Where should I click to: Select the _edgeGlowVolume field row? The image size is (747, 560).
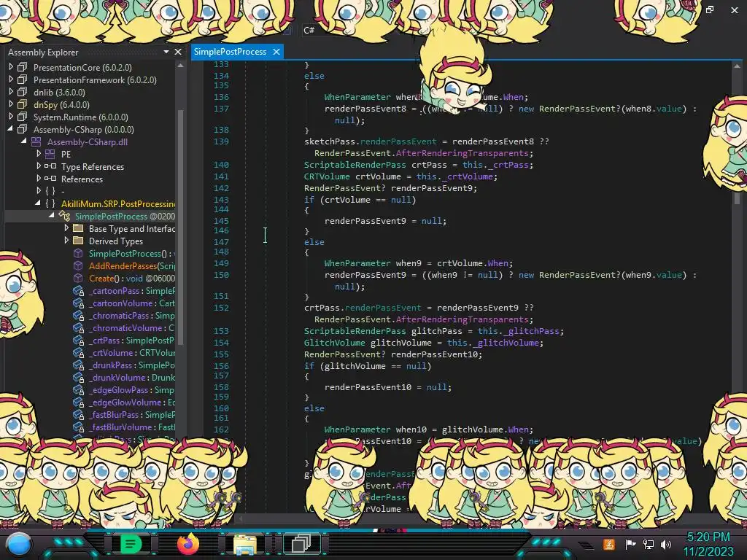click(123, 402)
